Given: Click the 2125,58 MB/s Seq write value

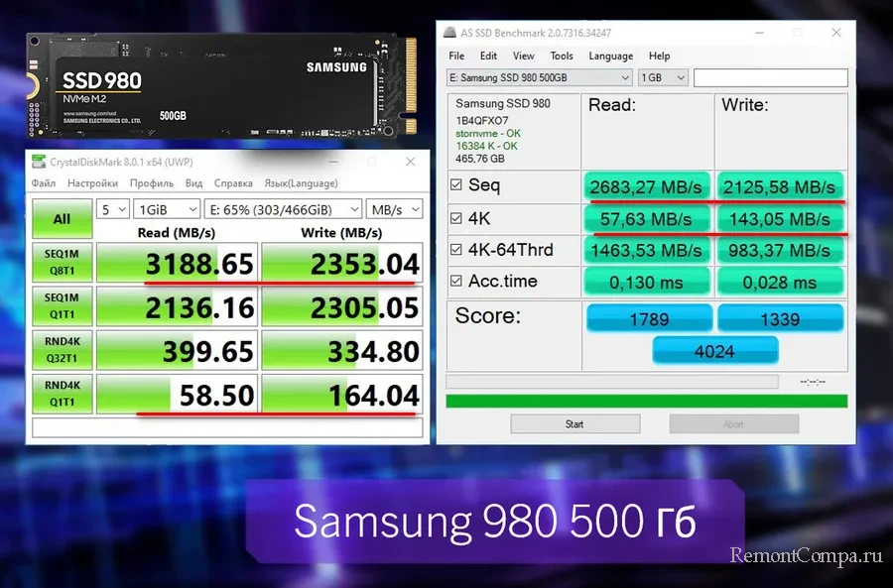Looking at the screenshot, I should pos(780,186).
